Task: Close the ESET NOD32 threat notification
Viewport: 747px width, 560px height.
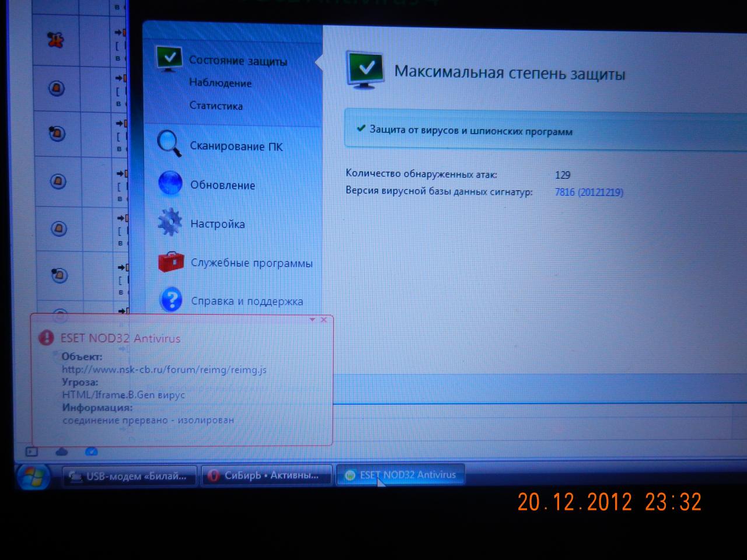Action: point(324,320)
